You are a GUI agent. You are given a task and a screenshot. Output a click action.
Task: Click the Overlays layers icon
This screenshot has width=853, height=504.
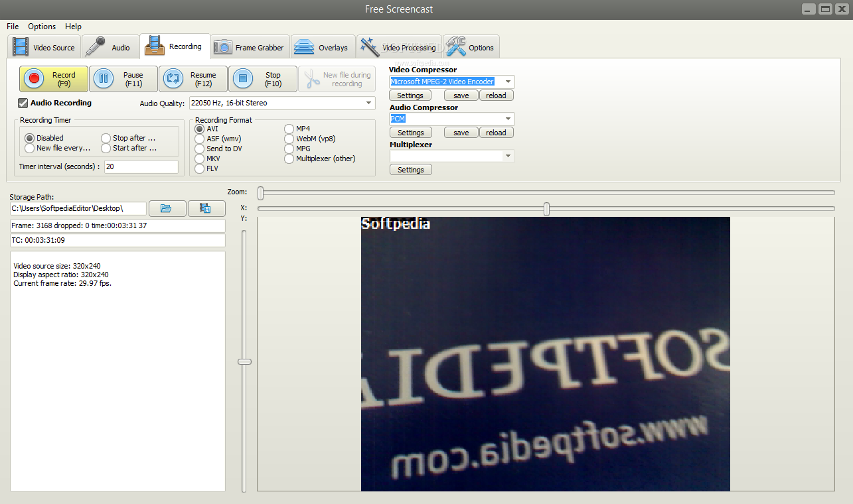(x=304, y=47)
